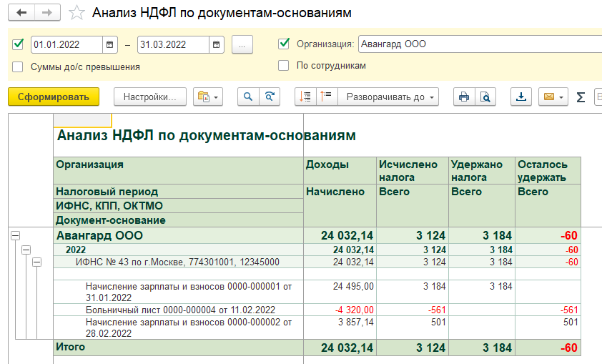Open print preview icon
602x364 pixels.
[x=485, y=97]
